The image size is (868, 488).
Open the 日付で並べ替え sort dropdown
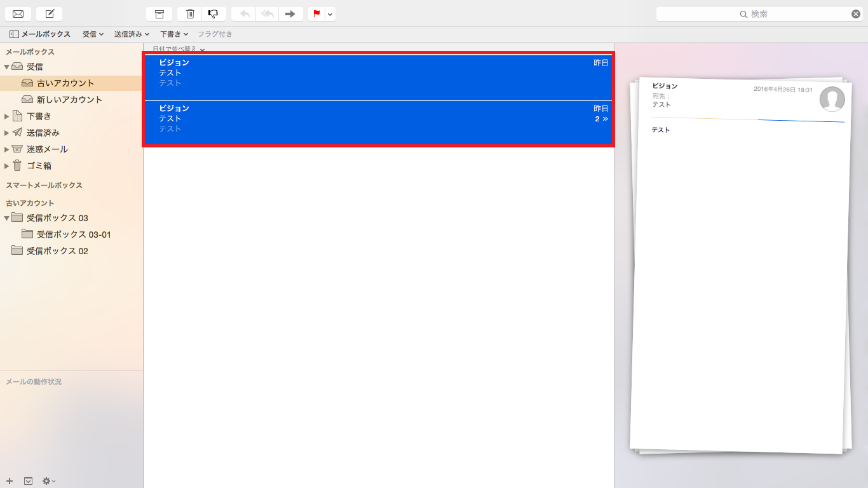point(179,49)
